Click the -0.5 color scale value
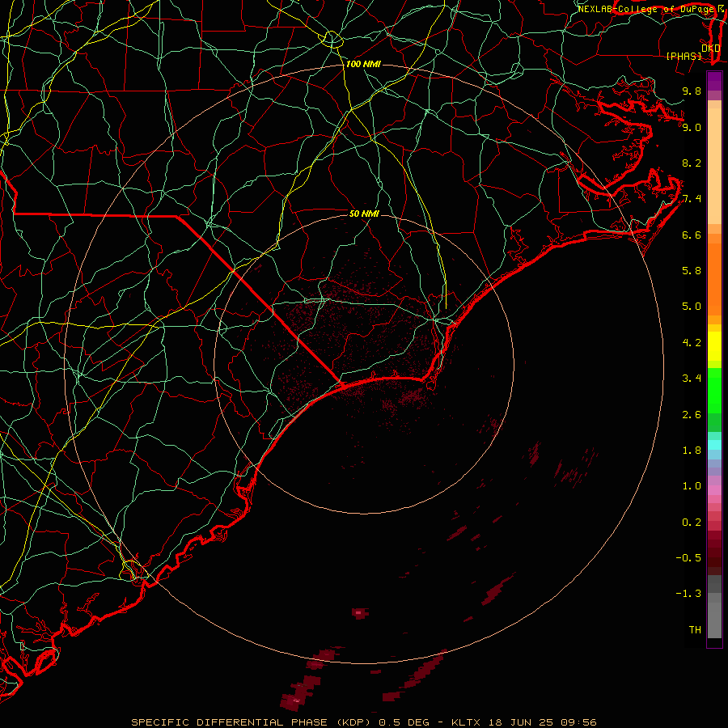Screen dimensions: 728x728 [688, 558]
